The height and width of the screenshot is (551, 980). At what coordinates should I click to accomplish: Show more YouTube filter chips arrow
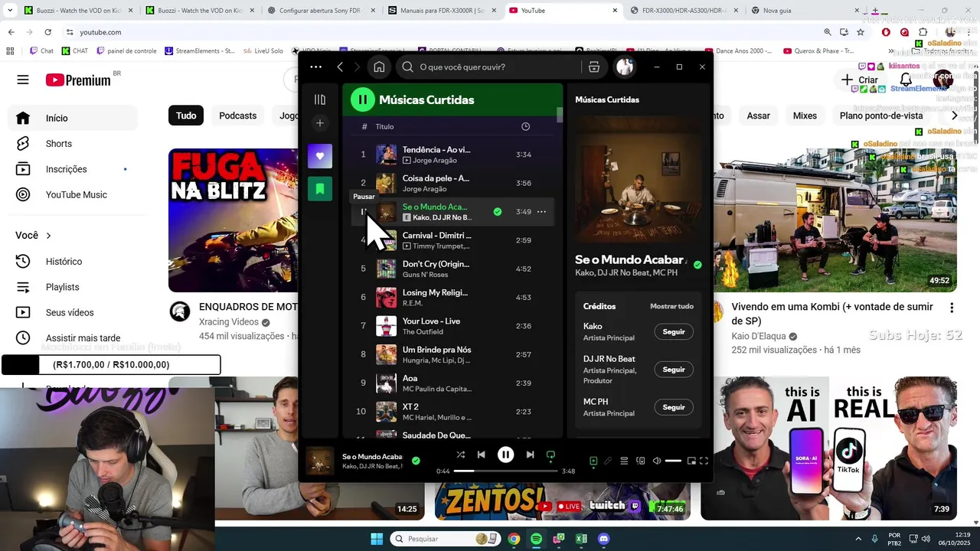tap(954, 116)
